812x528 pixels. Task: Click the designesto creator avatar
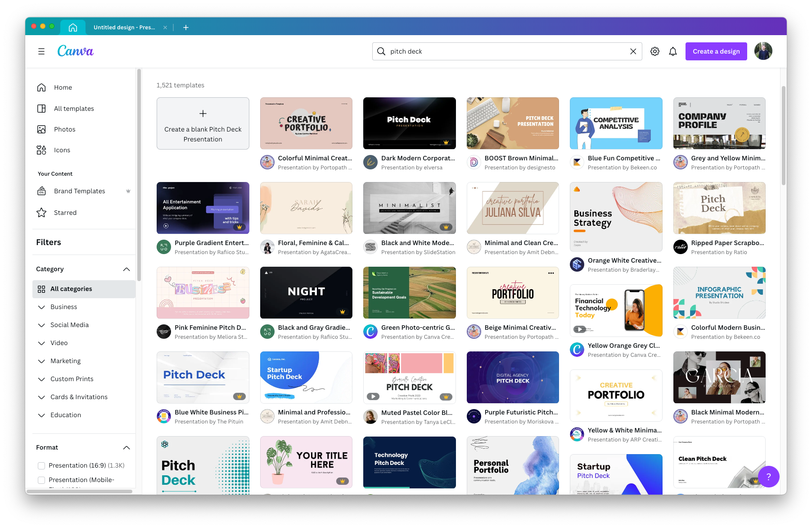[474, 162]
